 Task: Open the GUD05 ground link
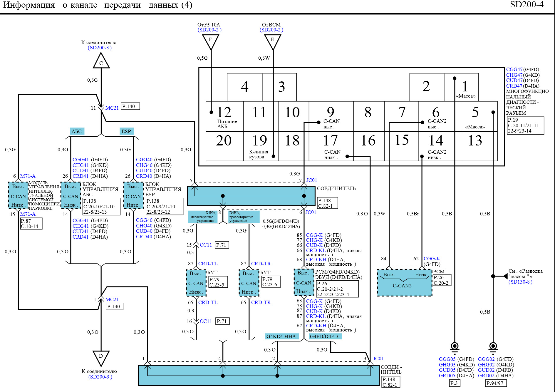pos(447,370)
